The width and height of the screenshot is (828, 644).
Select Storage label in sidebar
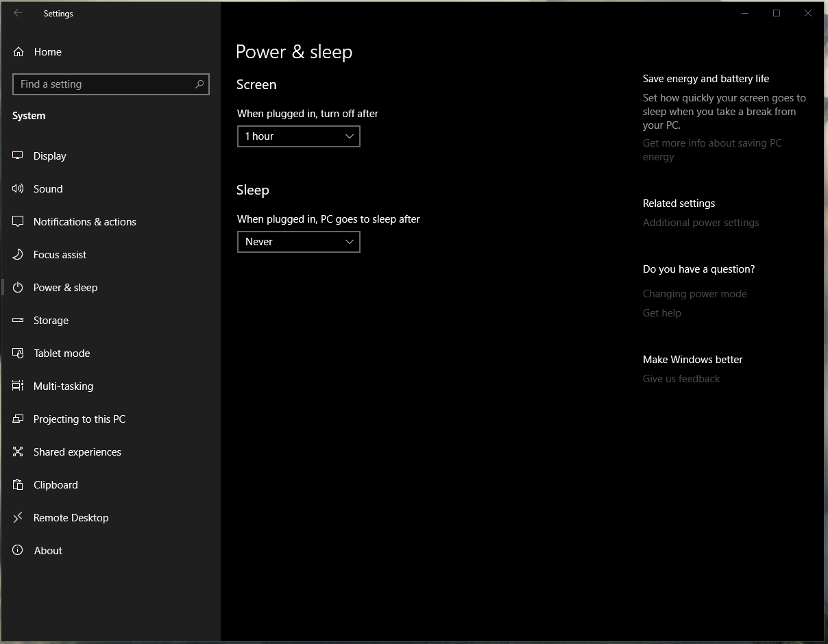[51, 321]
